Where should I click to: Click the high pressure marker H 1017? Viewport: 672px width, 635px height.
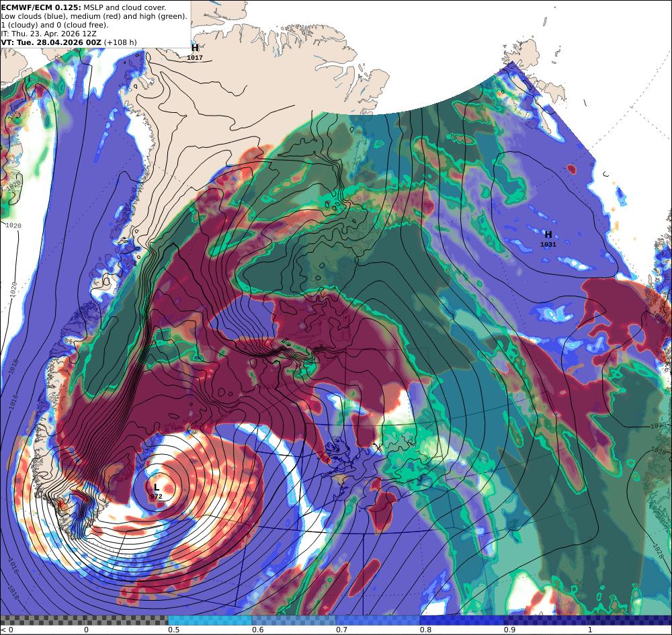point(195,52)
